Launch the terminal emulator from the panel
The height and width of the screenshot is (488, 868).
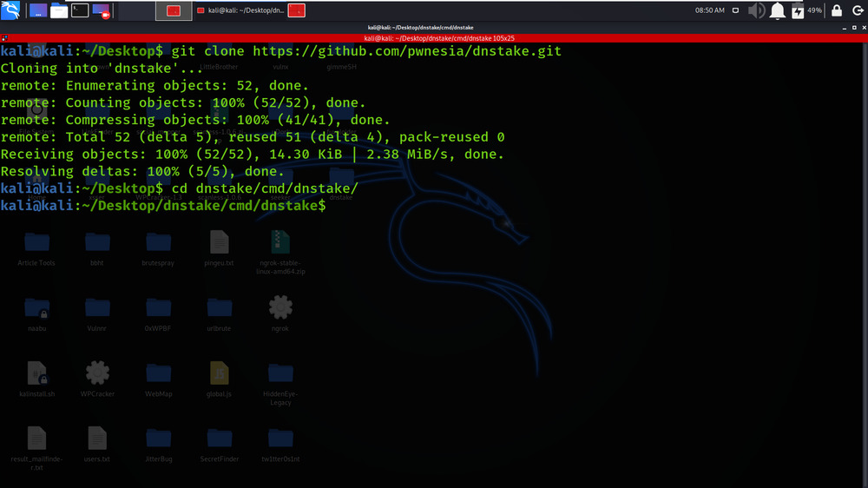pos(80,10)
